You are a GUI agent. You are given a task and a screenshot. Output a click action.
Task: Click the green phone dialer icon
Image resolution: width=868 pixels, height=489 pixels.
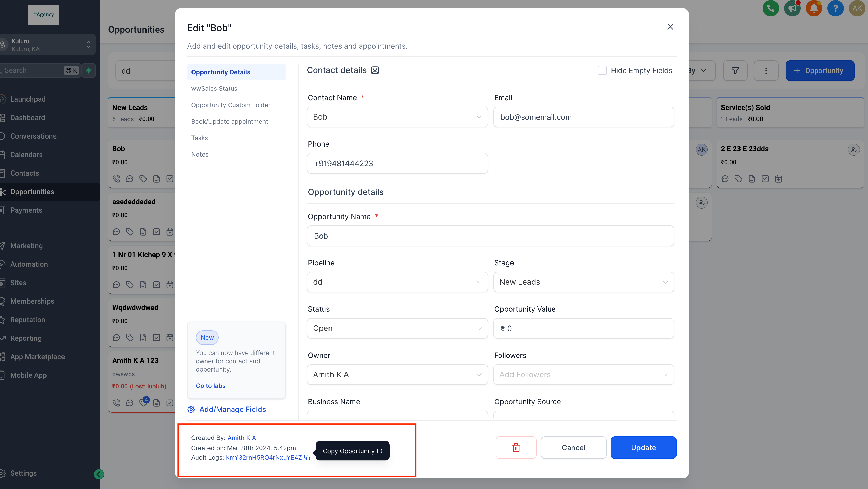pos(770,8)
